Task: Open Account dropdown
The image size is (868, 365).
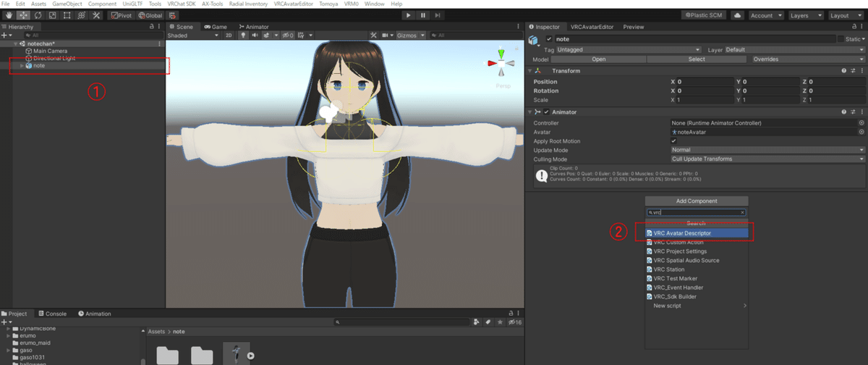Action: 765,15
